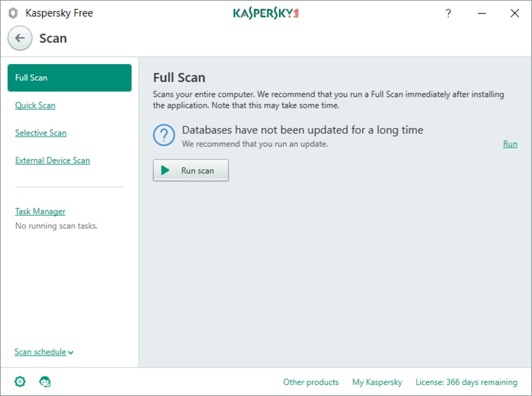Open the Task Manager link
The image size is (532, 396).
(40, 211)
